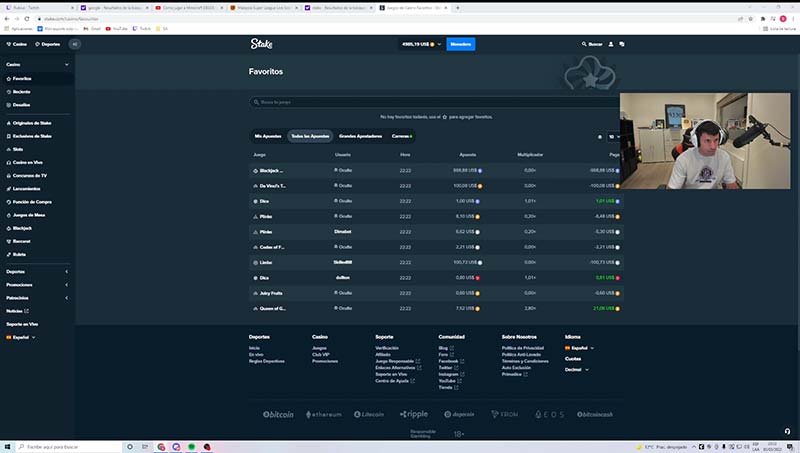This screenshot has height=453, width=800.
Task: Open the Blackjack bet row
Action: click(436, 170)
